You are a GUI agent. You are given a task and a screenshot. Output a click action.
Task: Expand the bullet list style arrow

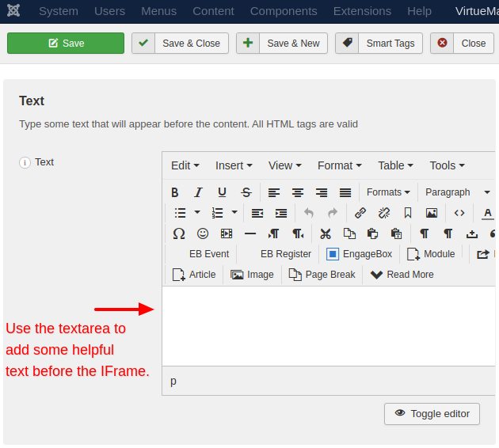pyautogui.click(x=196, y=213)
